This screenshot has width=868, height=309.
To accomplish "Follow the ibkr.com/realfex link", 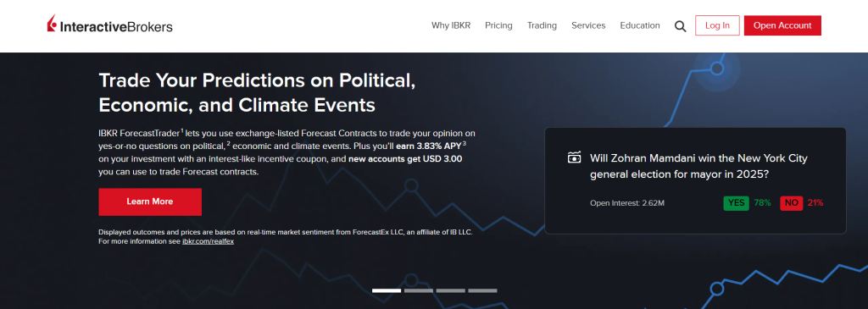I will [209, 241].
